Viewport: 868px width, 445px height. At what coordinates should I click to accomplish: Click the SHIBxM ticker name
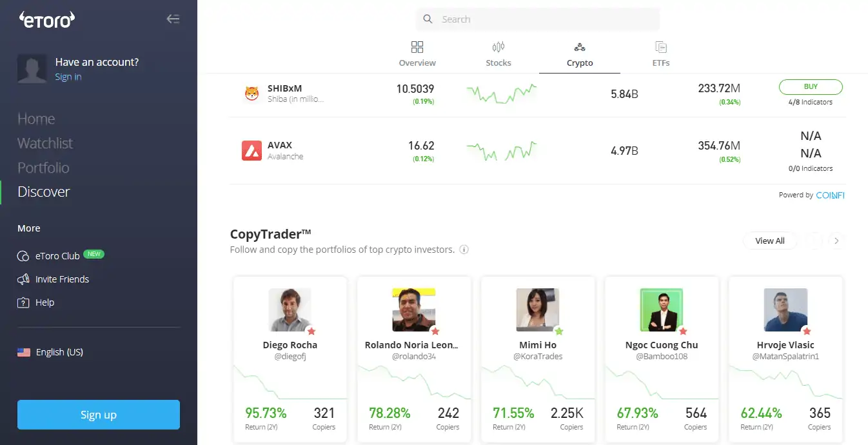tap(285, 88)
